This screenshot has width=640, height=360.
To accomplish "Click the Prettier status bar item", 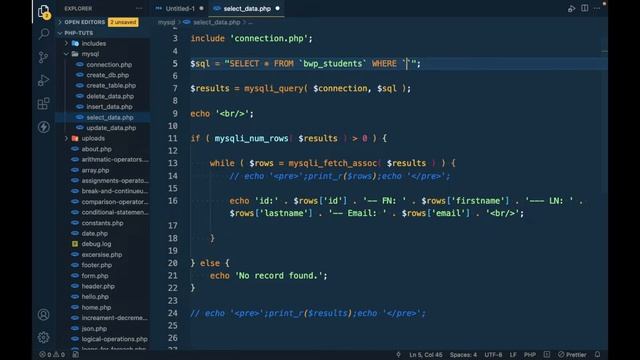I will (572, 354).
